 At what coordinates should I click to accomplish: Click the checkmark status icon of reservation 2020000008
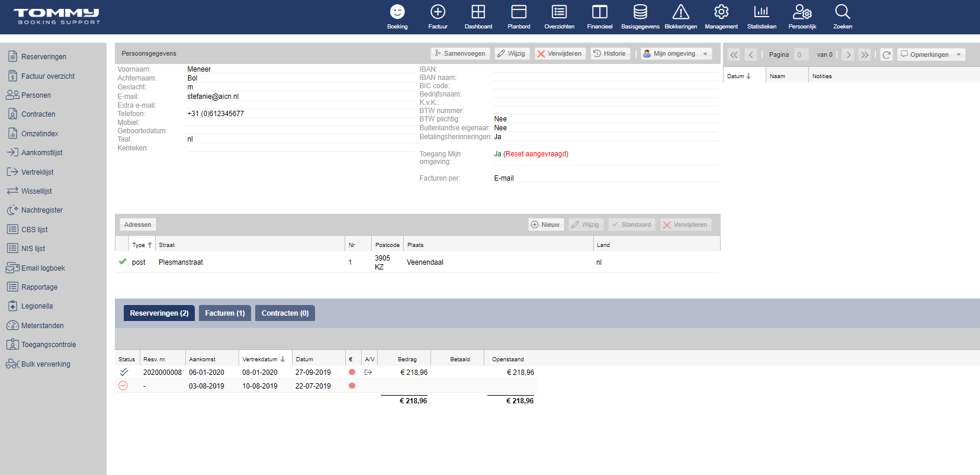click(124, 372)
